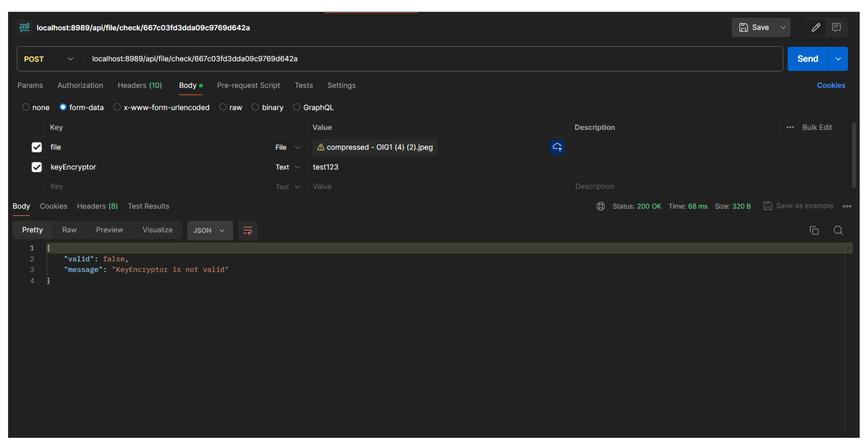Open the Test Results response tab
868x445 pixels.
148,206
